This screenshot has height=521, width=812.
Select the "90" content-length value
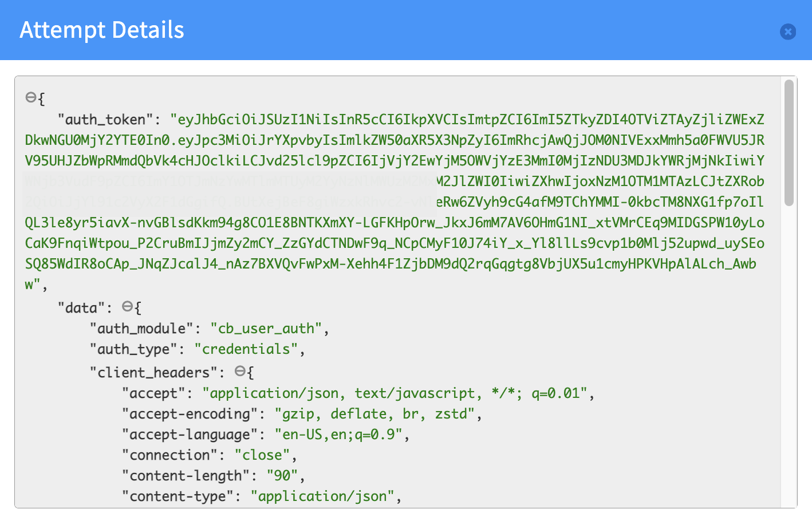[282, 476]
